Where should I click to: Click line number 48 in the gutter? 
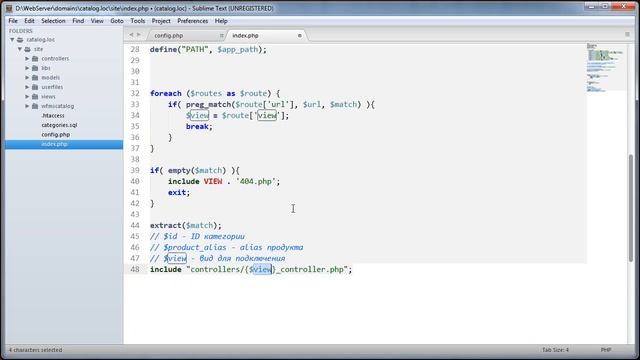pos(135,269)
